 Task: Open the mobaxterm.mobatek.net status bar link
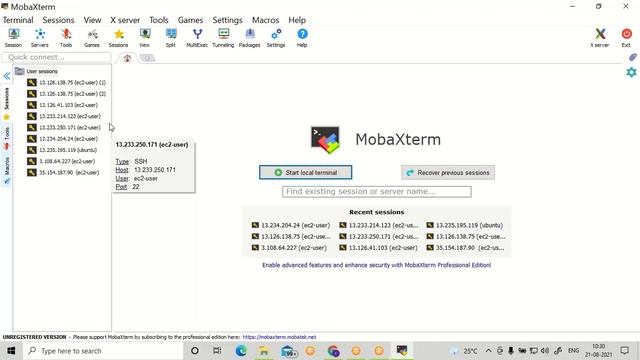(x=279, y=337)
